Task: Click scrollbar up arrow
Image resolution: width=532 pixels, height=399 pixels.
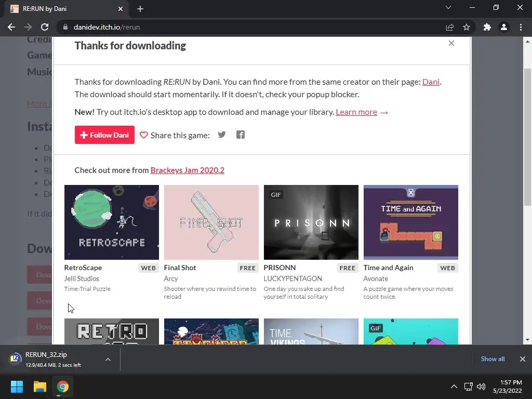Action: (527, 42)
